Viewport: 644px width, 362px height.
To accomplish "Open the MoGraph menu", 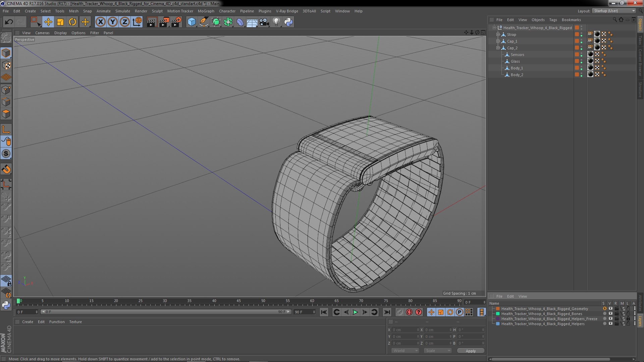I will tap(206, 11).
